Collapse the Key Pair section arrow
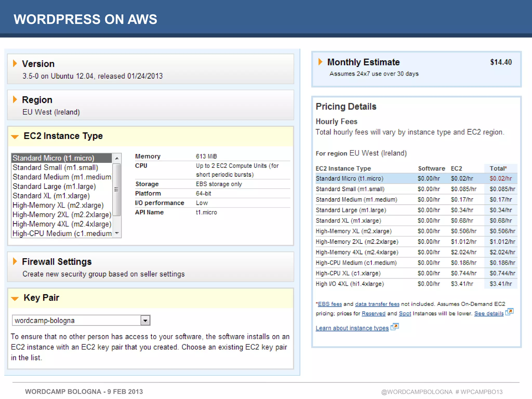The height and width of the screenshot is (399, 532). point(15,298)
